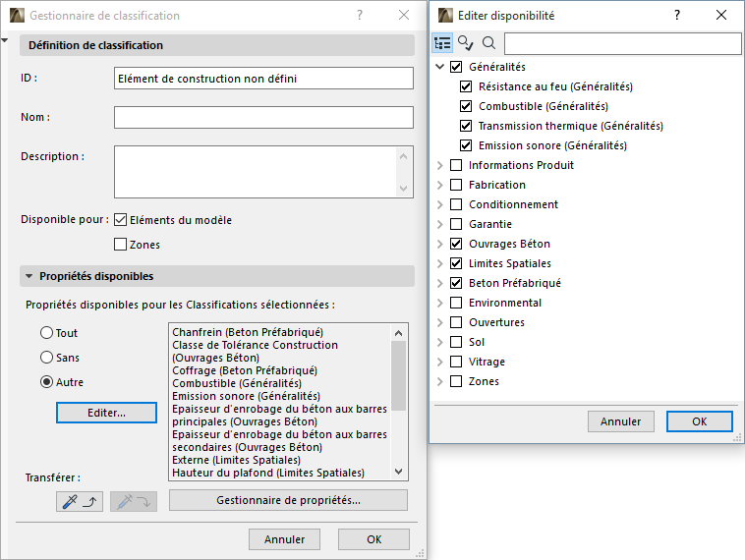Screen dimensions: 745x560
Task: Expand the Sol group
Action: click(x=440, y=342)
